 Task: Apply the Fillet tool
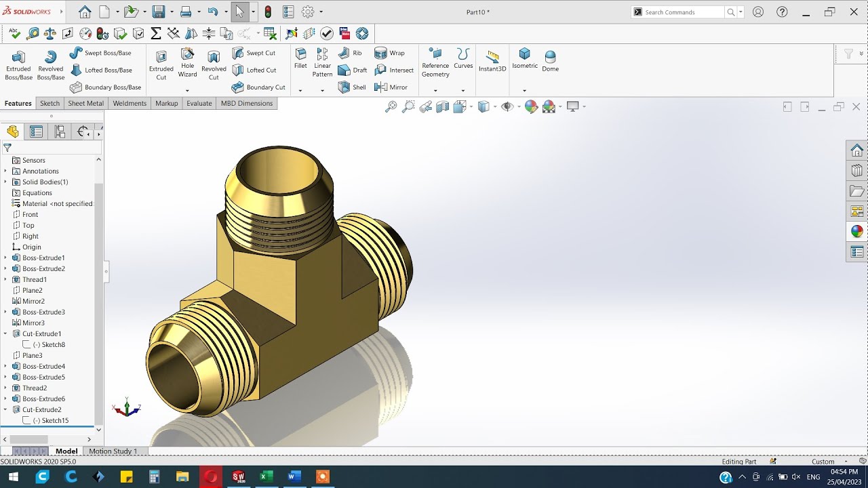coord(300,59)
